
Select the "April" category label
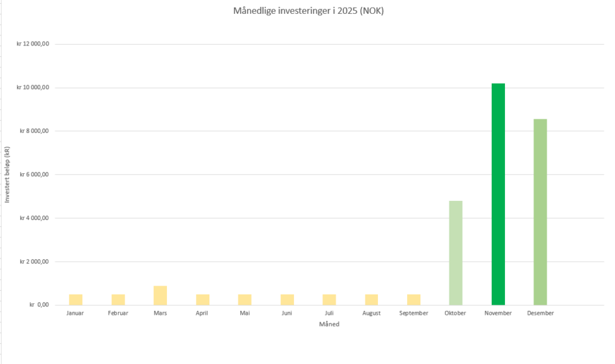(x=202, y=313)
